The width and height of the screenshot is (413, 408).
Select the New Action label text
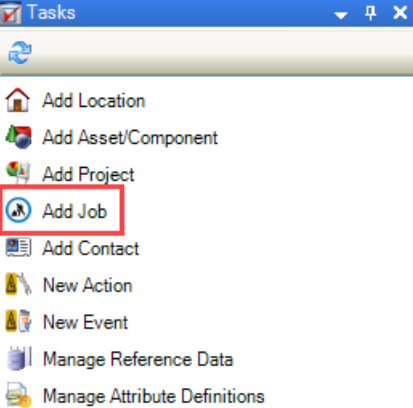pos(88,285)
